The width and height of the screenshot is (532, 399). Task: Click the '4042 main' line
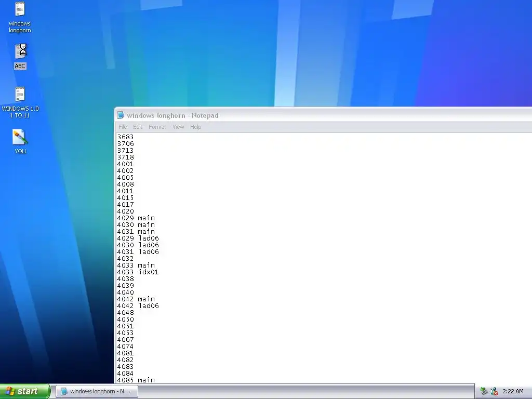click(136, 299)
